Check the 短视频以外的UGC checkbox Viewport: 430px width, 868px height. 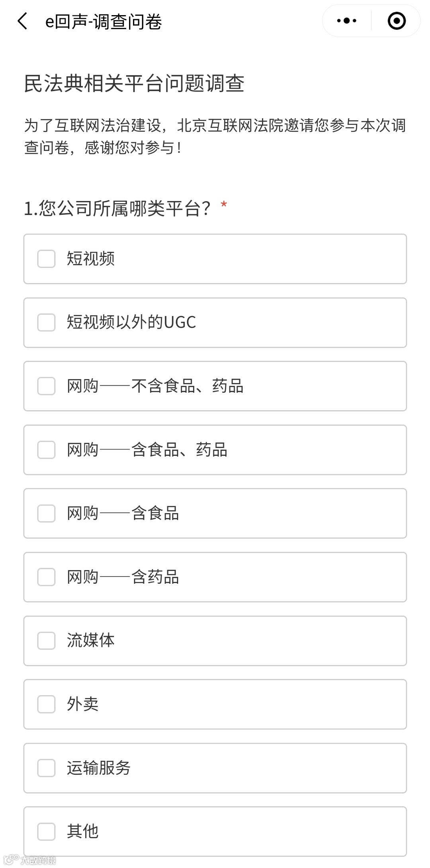(46, 323)
